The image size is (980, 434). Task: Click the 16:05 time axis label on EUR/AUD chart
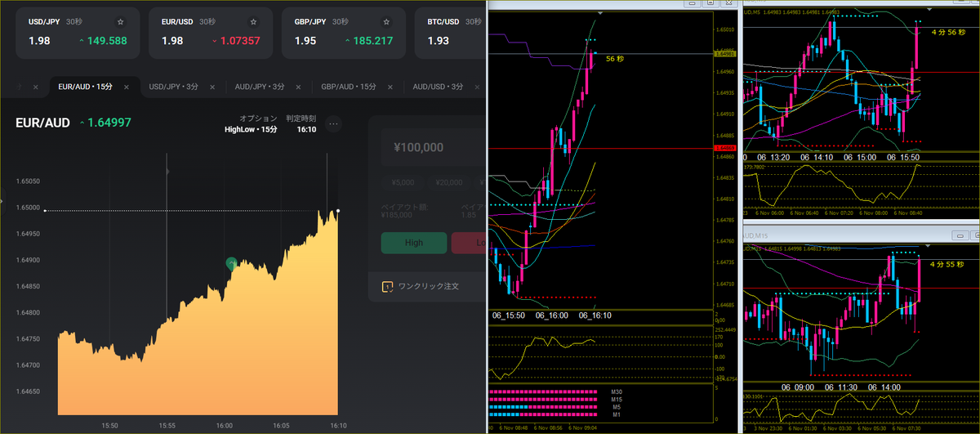coord(280,426)
